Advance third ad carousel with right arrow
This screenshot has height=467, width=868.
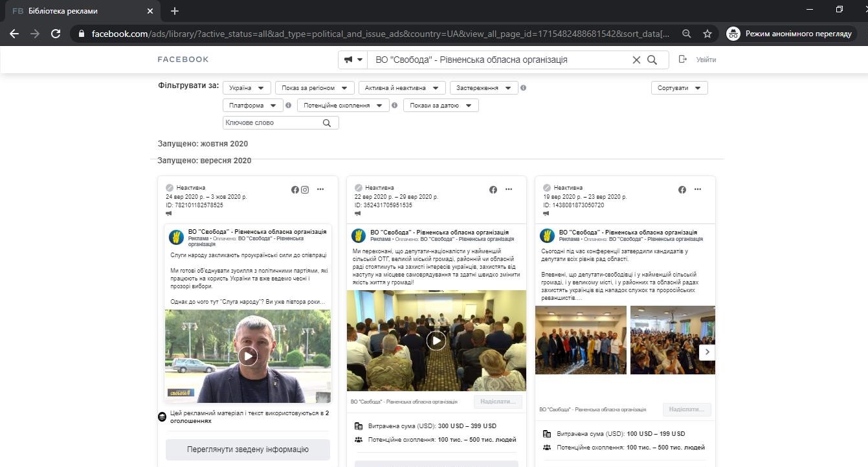707,352
